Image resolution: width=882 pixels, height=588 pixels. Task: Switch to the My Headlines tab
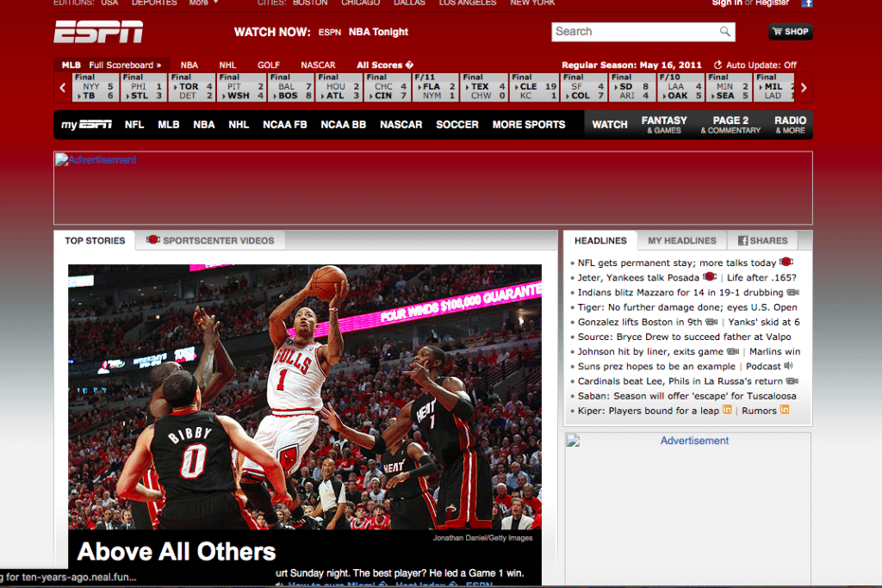click(682, 240)
